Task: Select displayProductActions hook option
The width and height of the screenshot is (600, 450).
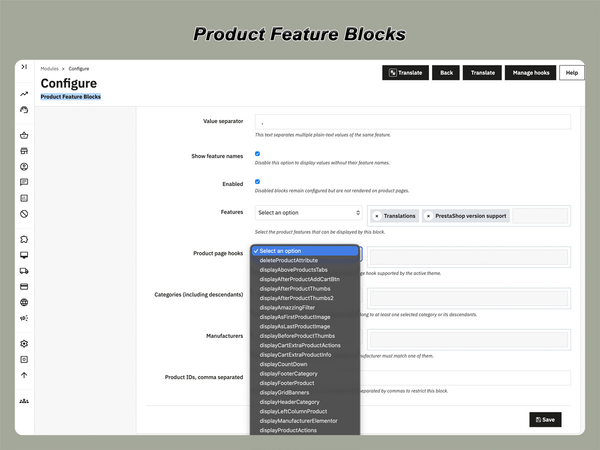Action: tap(305, 430)
